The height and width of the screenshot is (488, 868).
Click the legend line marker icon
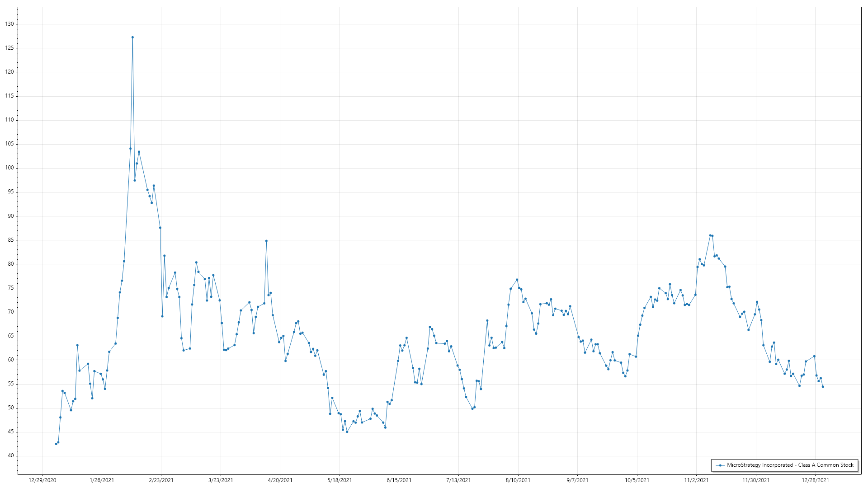(x=720, y=465)
